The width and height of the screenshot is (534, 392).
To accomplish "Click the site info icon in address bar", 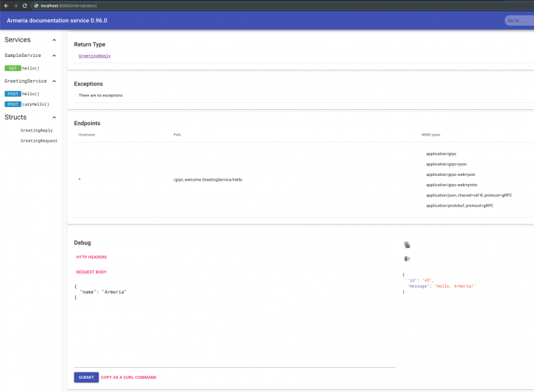I will point(36,5).
